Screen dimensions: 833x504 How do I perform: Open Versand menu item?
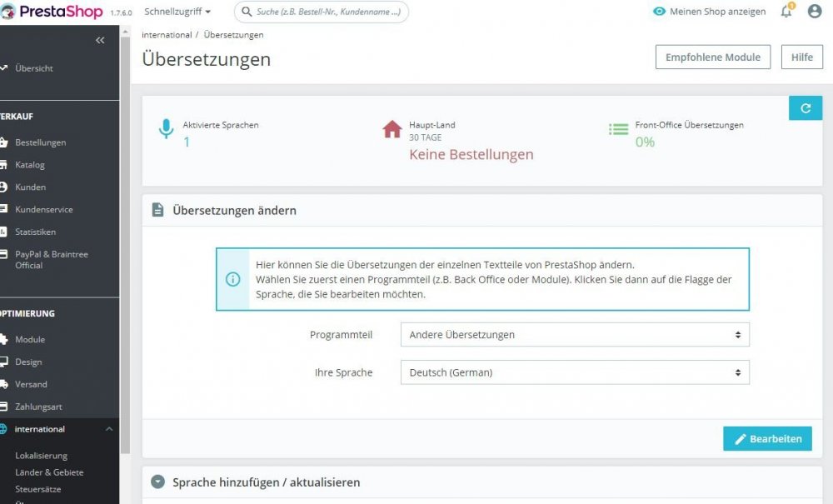31,384
